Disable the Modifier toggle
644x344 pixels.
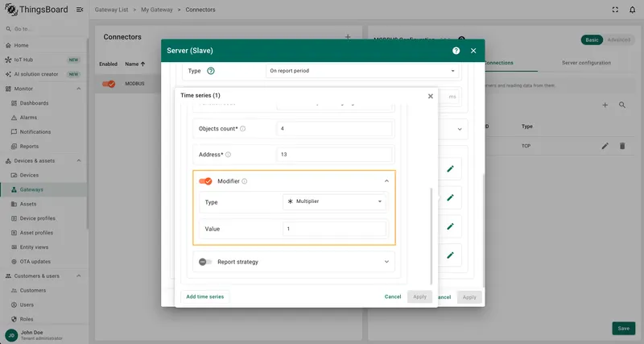click(x=205, y=181)
